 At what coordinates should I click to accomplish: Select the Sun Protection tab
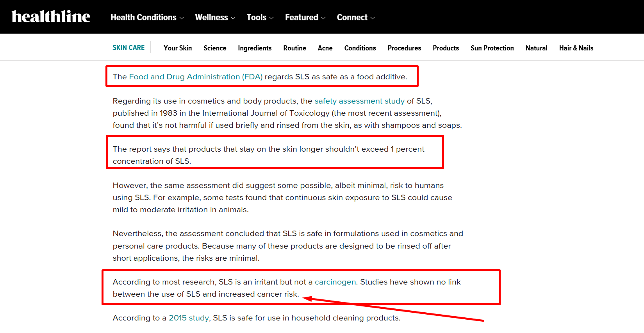click(492, 48)
